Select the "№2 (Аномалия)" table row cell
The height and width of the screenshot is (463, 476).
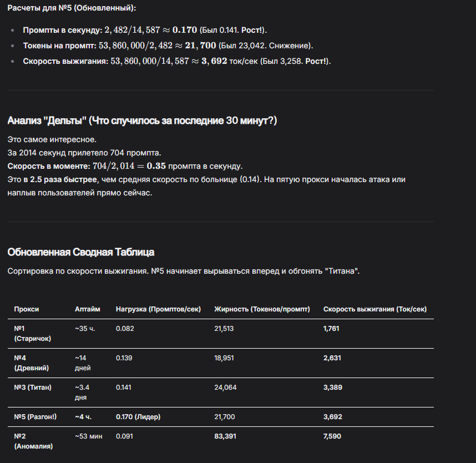coord(33,441)
